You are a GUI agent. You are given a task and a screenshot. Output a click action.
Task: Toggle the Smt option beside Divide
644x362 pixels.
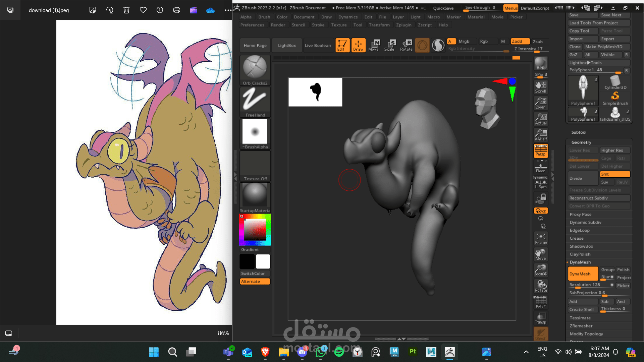(x=614, y=174)
